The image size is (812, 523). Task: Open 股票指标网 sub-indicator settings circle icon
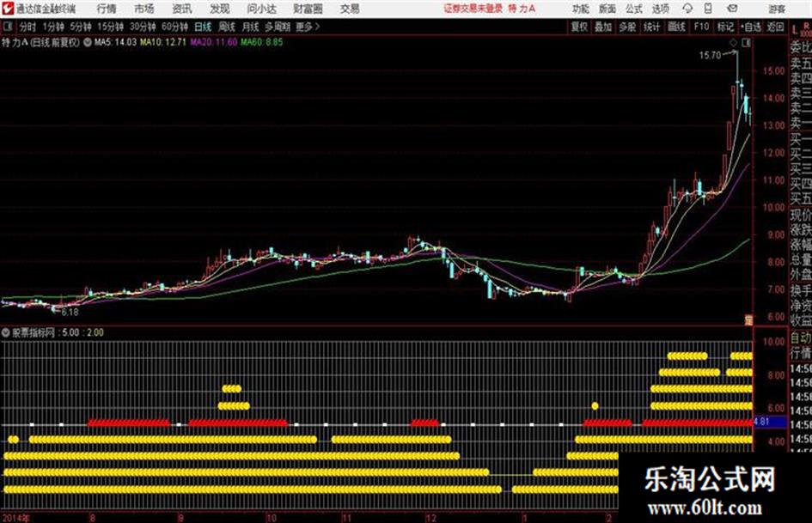[x=6, y=332]
